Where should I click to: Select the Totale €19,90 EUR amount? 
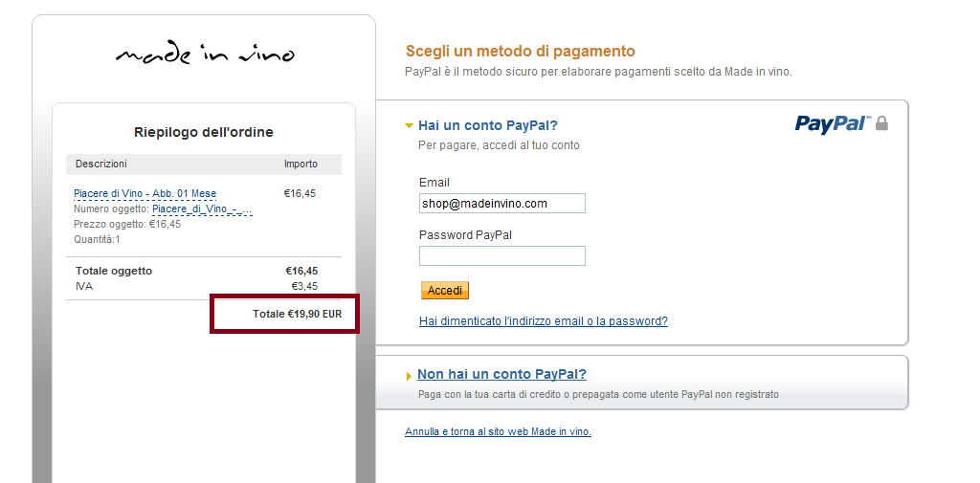point(297,314)
